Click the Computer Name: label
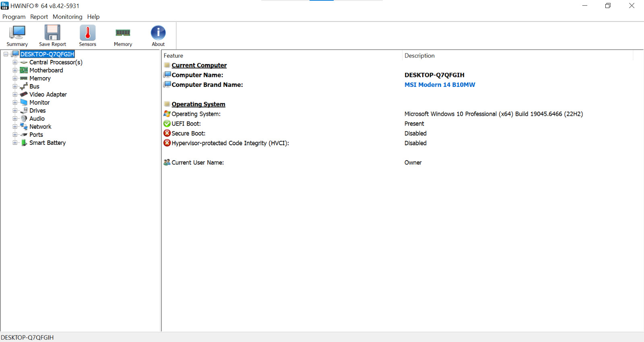The height and width of the screenshot is (342, 644). click(x=197, y=75)
